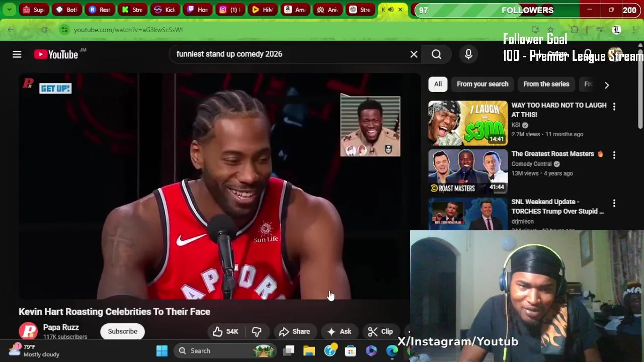Show more filter chips with right arrow
This screenshot has width=644, height=362.
pyautogui.click(x=607, y=85)
